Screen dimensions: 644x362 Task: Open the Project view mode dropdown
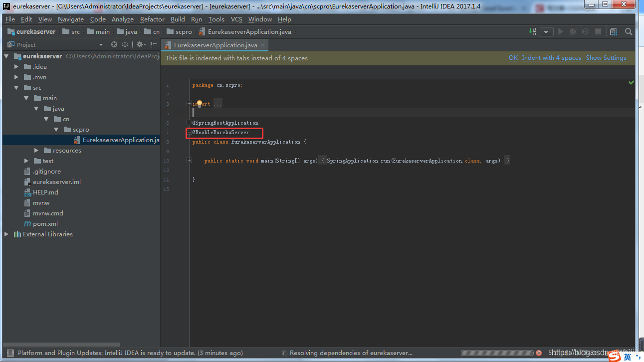[x=101, y=45]
